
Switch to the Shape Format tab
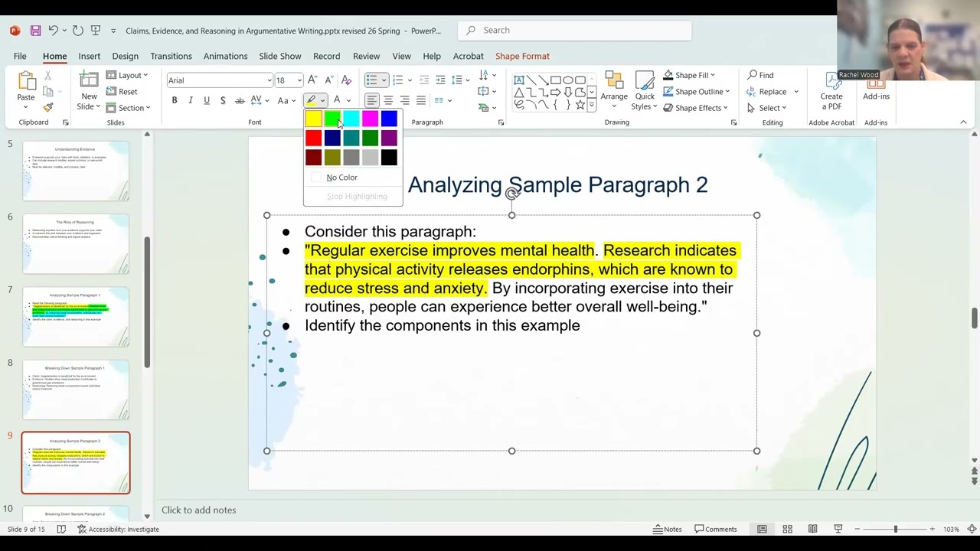(x=522, y=56)
